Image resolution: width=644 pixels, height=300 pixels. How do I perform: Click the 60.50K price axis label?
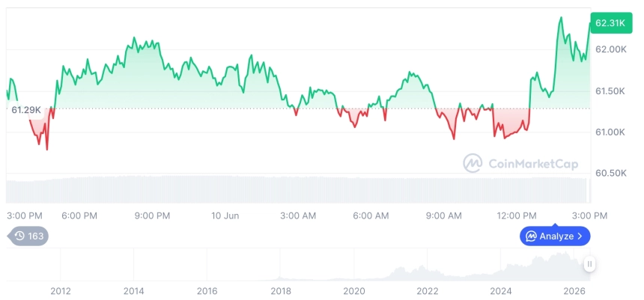coord(611,173)
